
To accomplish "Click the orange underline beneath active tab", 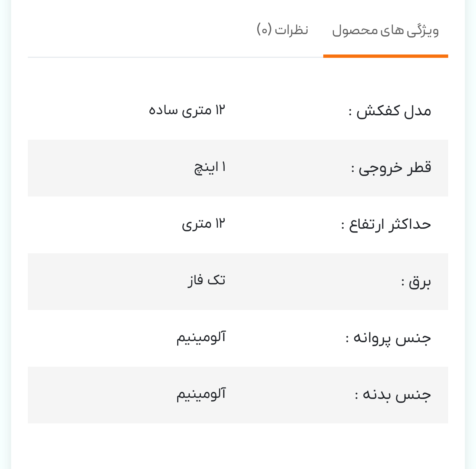I will coord(386,56).
